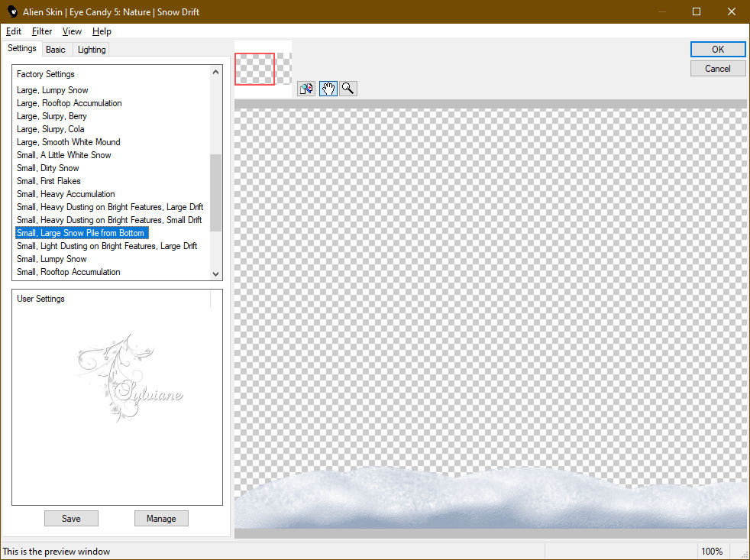Viewport: 750px width, 560px height.
Task: Select Small, Light Dusting, Large Drift preset
Action: coord(107,245)
